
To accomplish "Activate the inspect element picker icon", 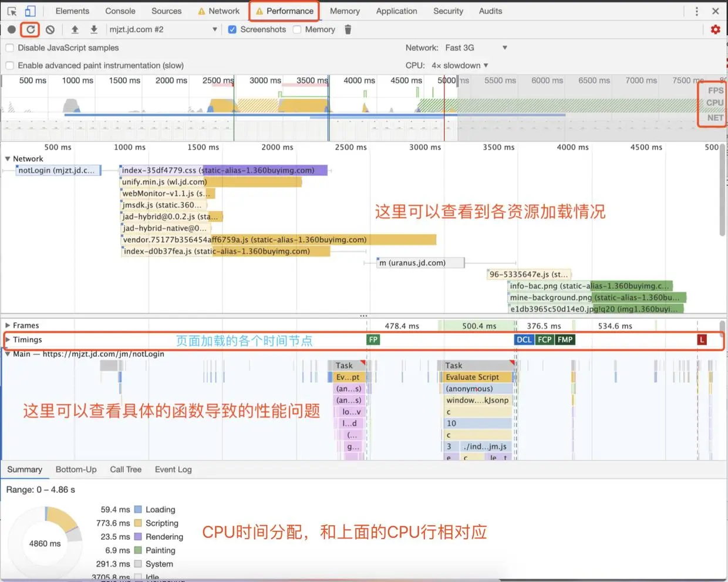I will coord(12,11).
